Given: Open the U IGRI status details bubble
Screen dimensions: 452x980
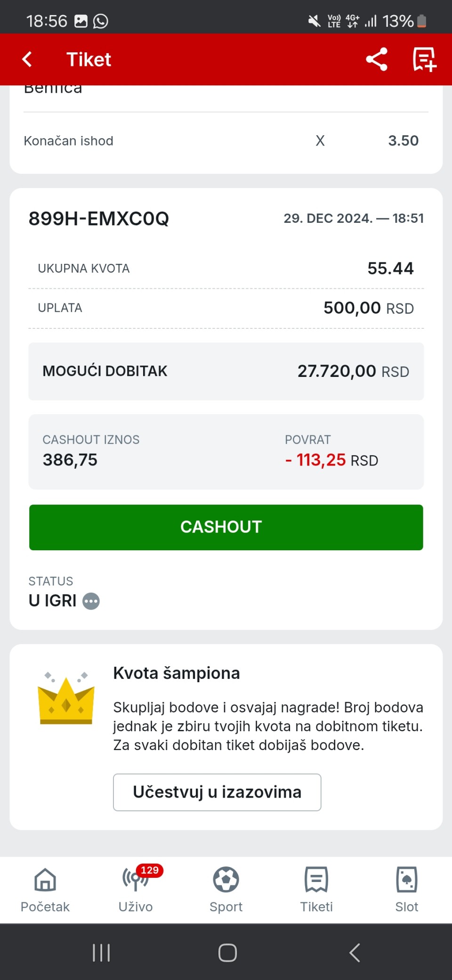Looking at the screenshot, I should (x=91, y=601).
